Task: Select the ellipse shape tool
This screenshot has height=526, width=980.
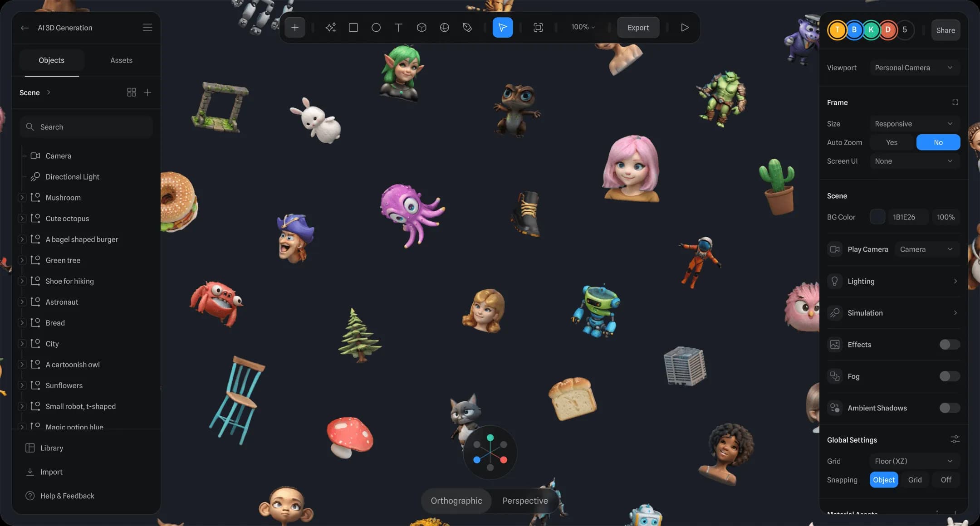Action: click(x=376, y=28)
